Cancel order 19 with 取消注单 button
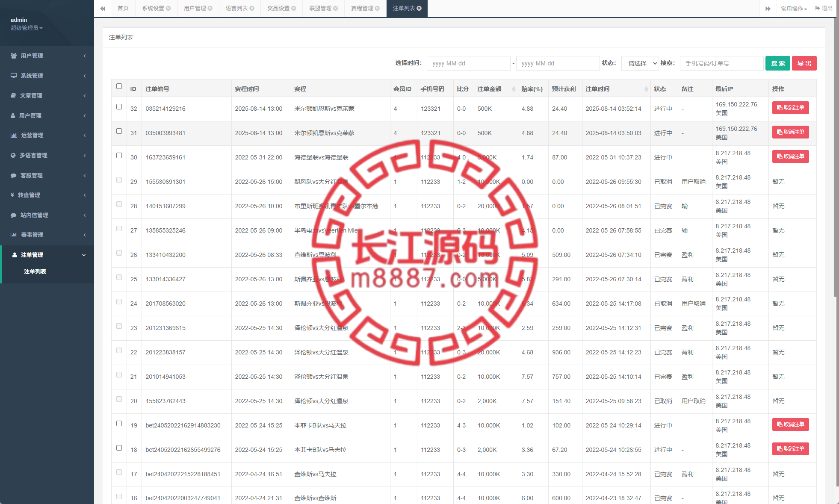Viewport: 839px width, 504px height. coord(790,424)
